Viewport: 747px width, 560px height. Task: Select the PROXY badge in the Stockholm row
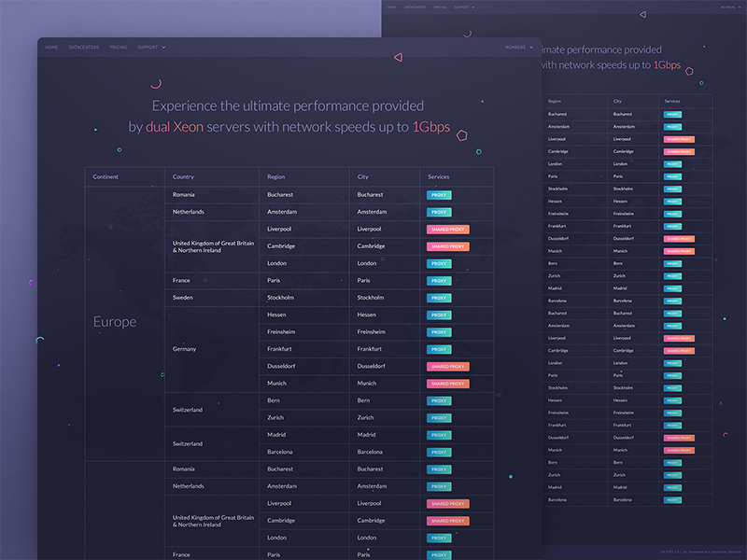pyautogui.click(x=439, y=298)
